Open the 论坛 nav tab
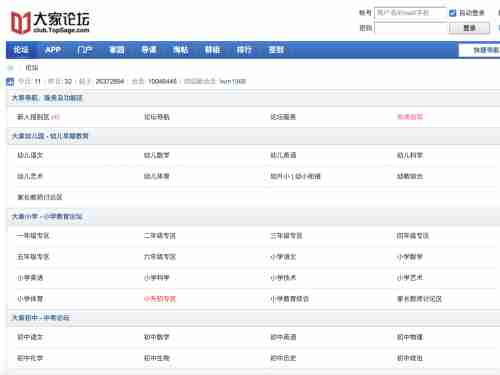Viewport: 500px width, 375px height. pyautogui.click(x=21, y=50)
